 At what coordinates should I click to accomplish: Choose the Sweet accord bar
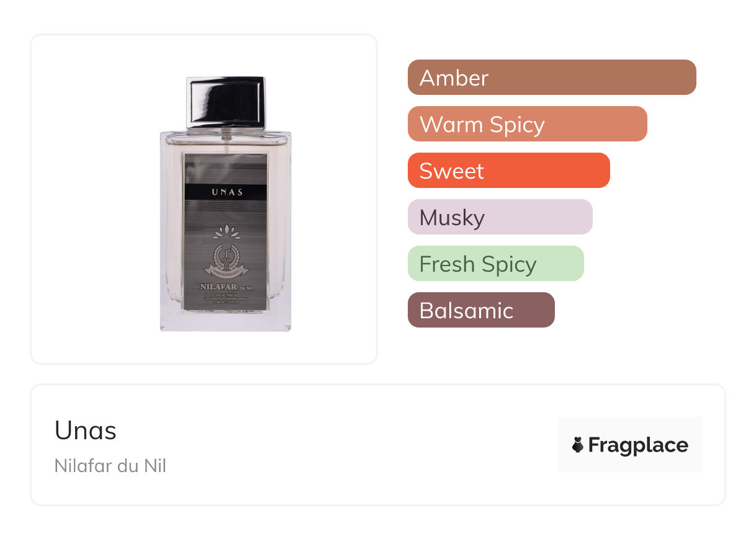click(x=509, y=171)
